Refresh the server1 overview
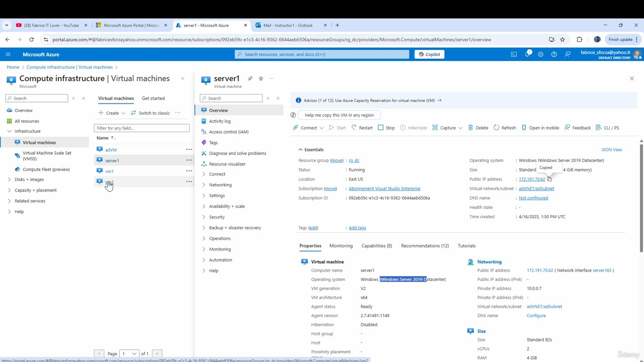 click(505, 128)
